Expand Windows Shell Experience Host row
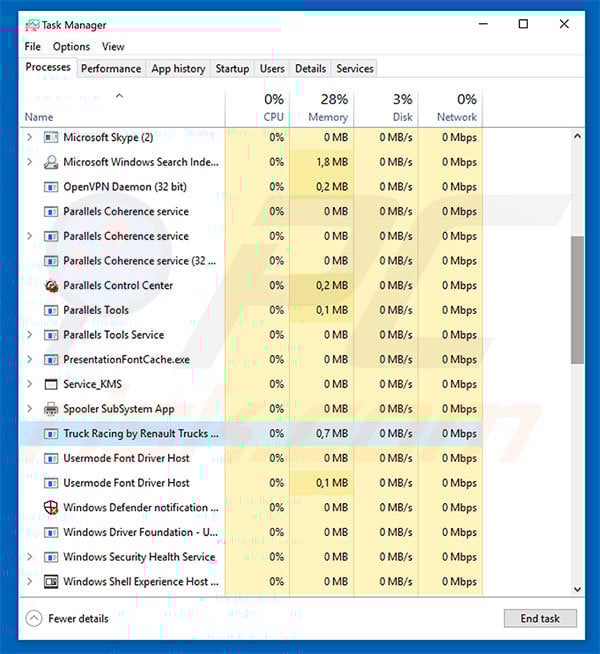Image resolution: width=600 pixels, height=654 pixels. point(30,581)
